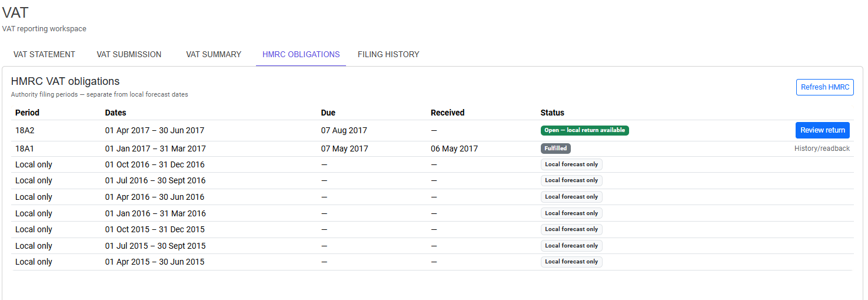Click Local forecast only badge for Oct 2016 row
Screen dimensions: 868x300
(x=571, y=164)
